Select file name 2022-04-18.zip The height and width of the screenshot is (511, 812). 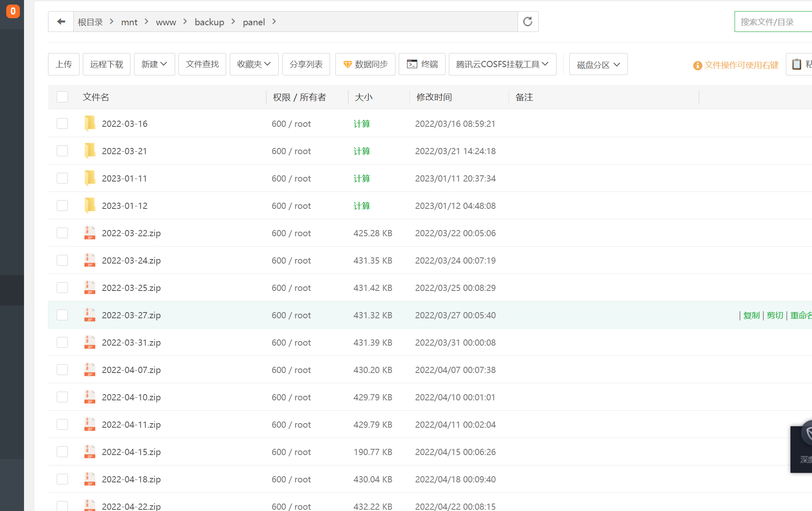131,480
